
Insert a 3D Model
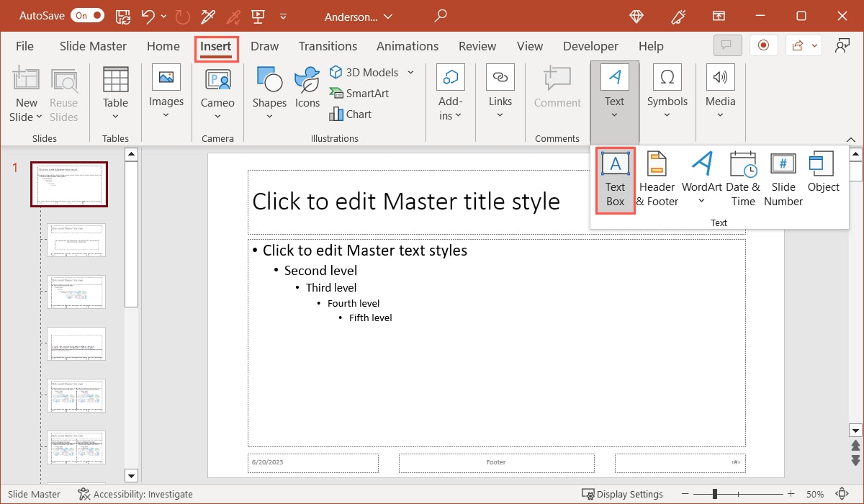pos(366,72)
